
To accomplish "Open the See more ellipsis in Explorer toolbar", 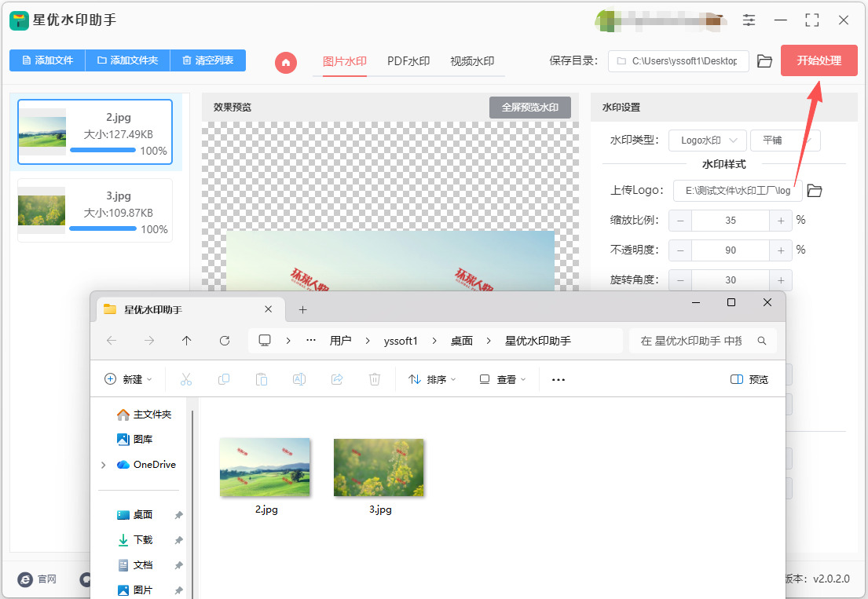I will tap(559, 379).
